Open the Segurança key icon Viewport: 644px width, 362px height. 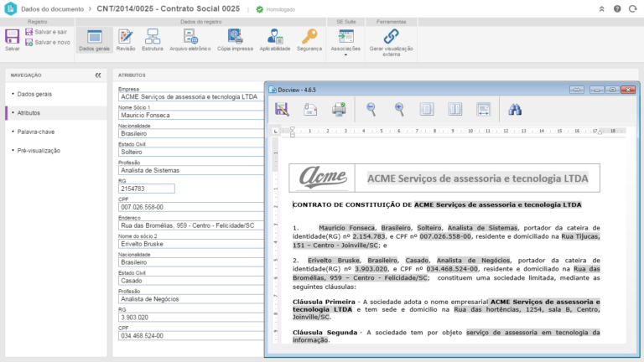[x=309, y=38]
